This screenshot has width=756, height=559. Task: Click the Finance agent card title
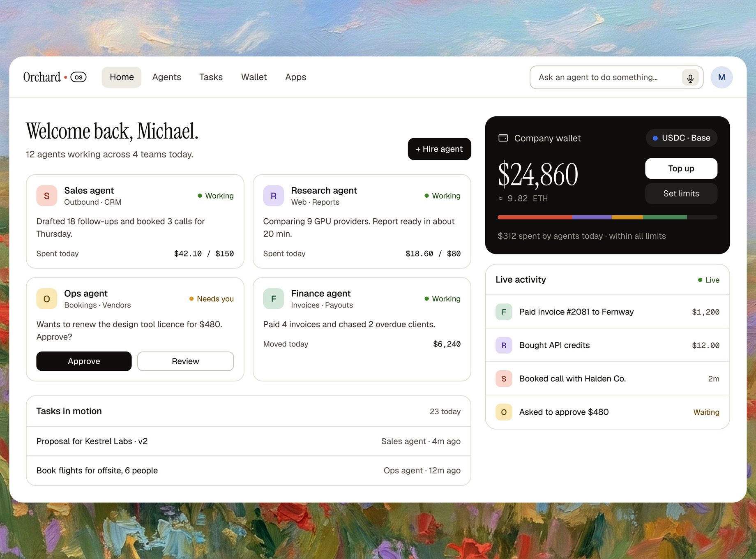tap(320, 293)
